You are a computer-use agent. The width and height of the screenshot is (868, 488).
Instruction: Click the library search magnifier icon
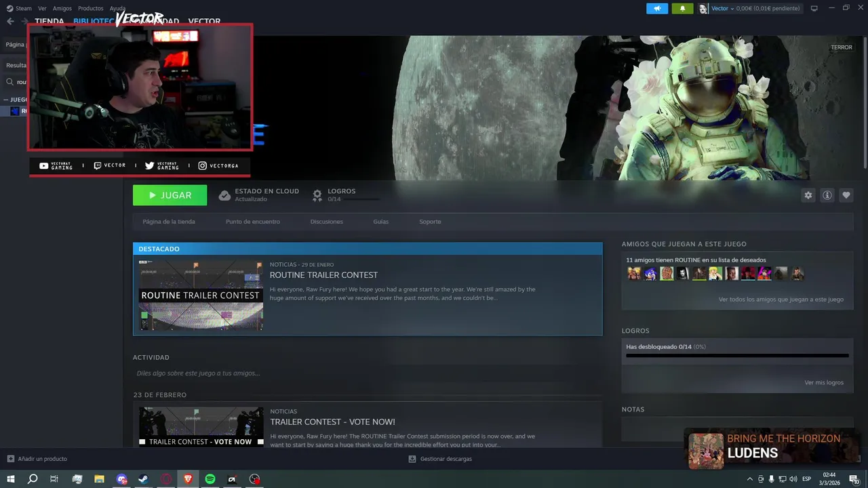click(x=10, y=82)
